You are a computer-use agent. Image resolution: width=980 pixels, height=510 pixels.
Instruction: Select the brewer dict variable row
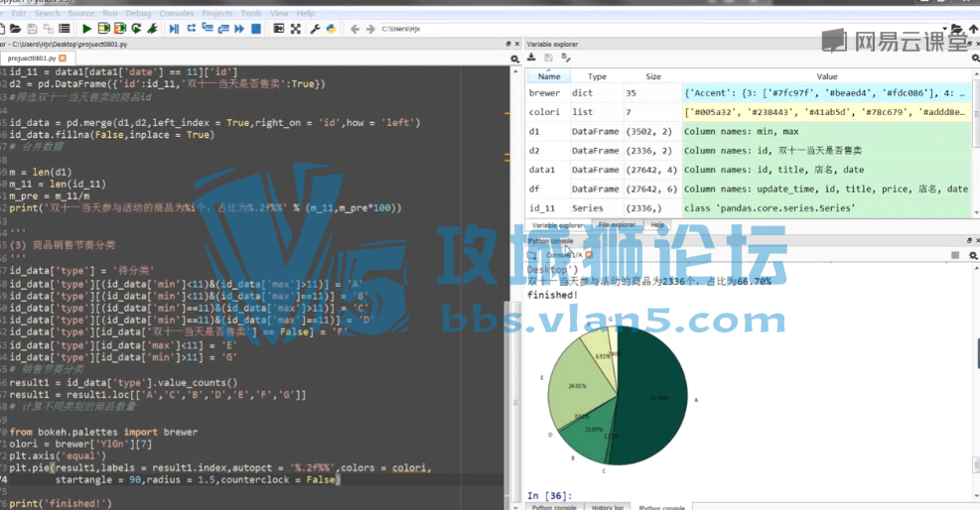tap(749, 93)
